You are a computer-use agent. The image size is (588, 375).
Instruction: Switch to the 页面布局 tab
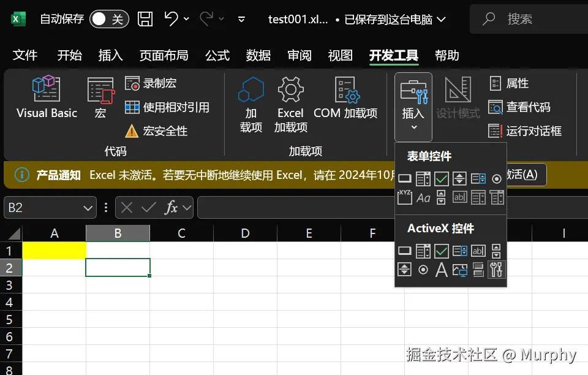[164, 55]
